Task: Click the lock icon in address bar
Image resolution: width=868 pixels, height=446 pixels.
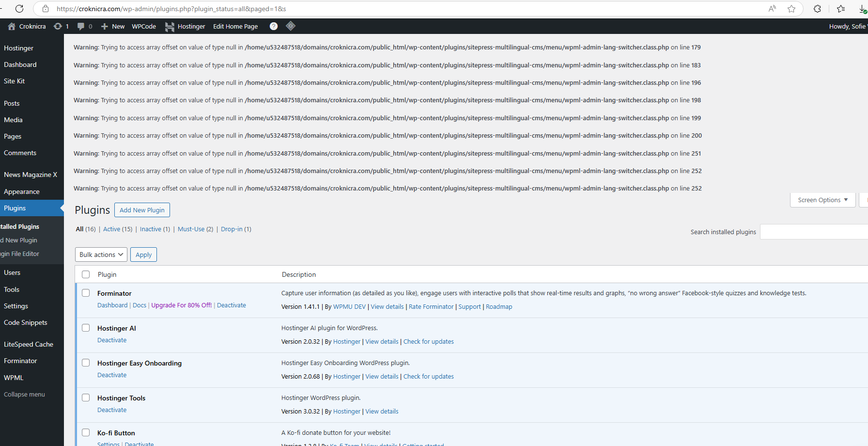Action: point(46,9)
